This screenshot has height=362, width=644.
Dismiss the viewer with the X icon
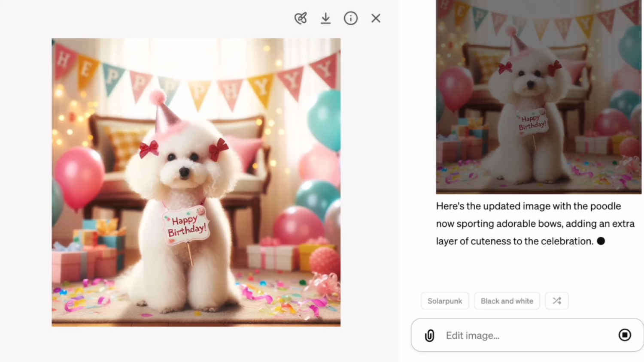click(x=375, y=18)
